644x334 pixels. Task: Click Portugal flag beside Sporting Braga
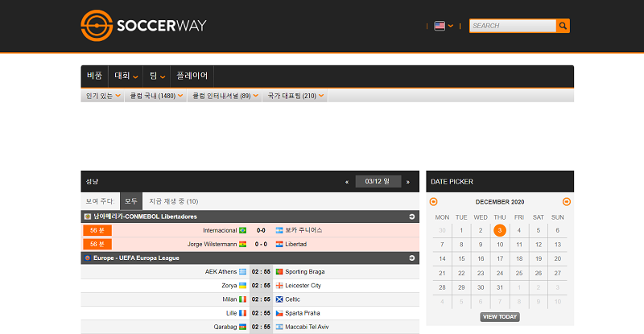[279, 271]
